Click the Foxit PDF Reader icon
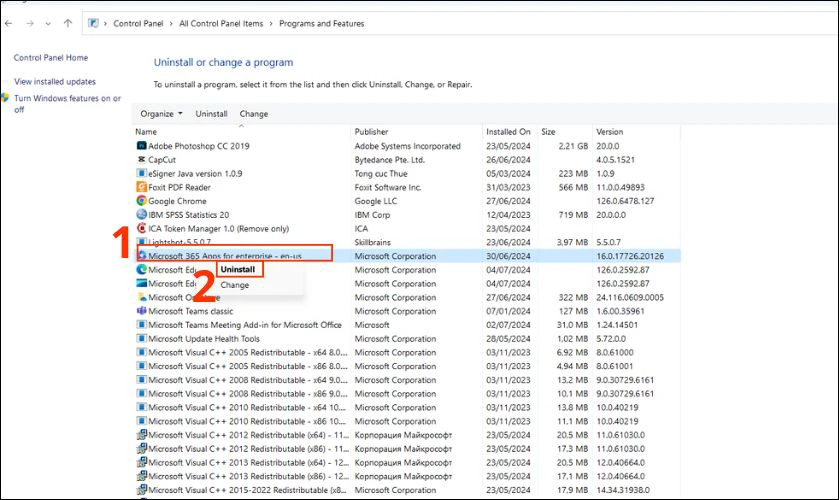840x500 pixels. click(x=141, y=187)
